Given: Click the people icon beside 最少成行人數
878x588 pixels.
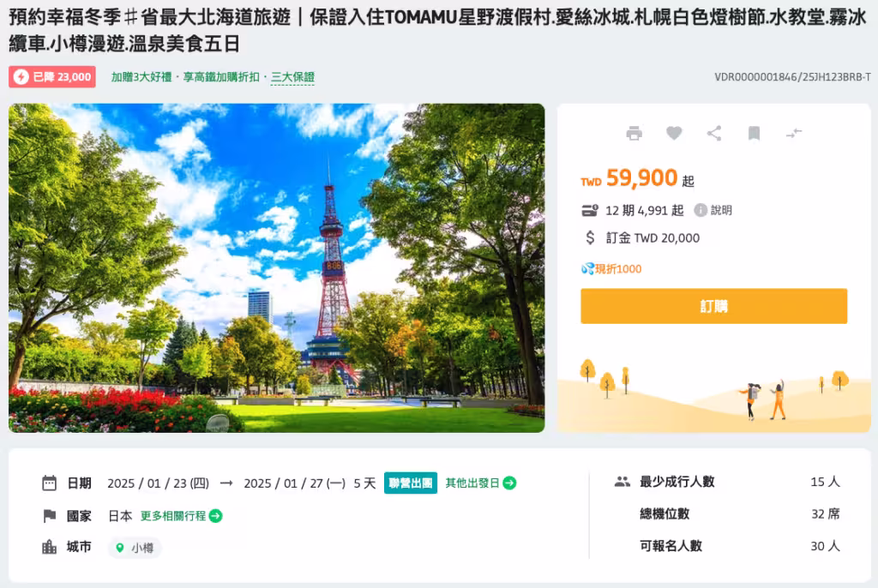Looking at the screenshot, I should (x=622, y=482).
